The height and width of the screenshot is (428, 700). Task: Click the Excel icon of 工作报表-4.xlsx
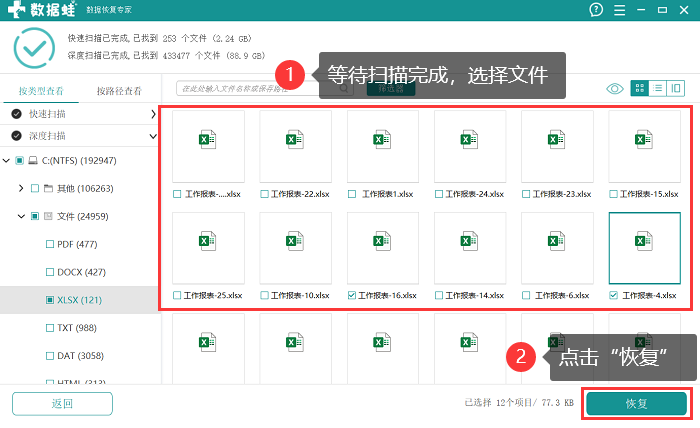click(644, 241)
